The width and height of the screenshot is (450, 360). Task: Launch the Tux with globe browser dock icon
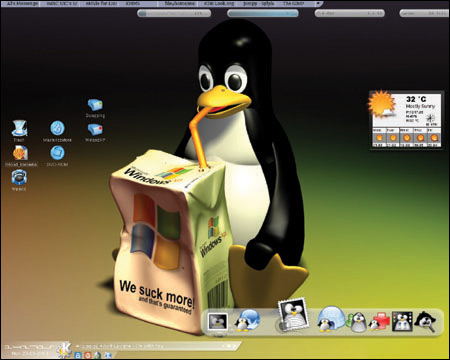tap(247, 320)
